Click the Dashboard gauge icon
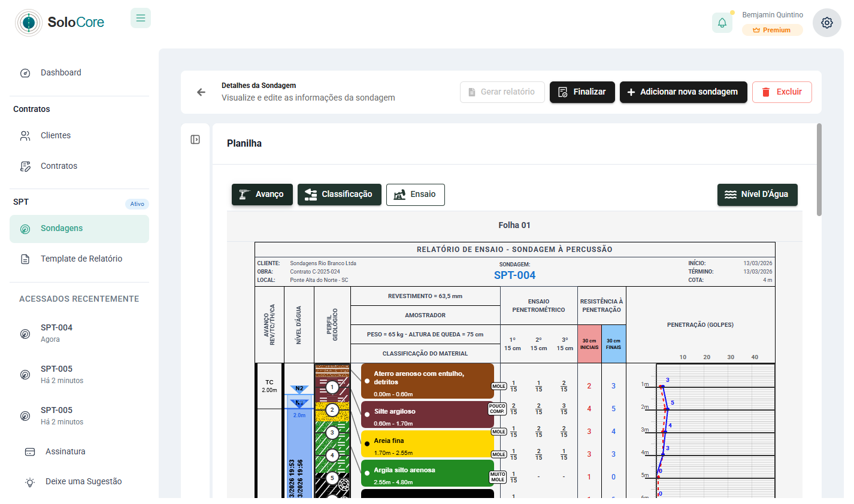Screen dimensions: 854x504 click(25, 73)
